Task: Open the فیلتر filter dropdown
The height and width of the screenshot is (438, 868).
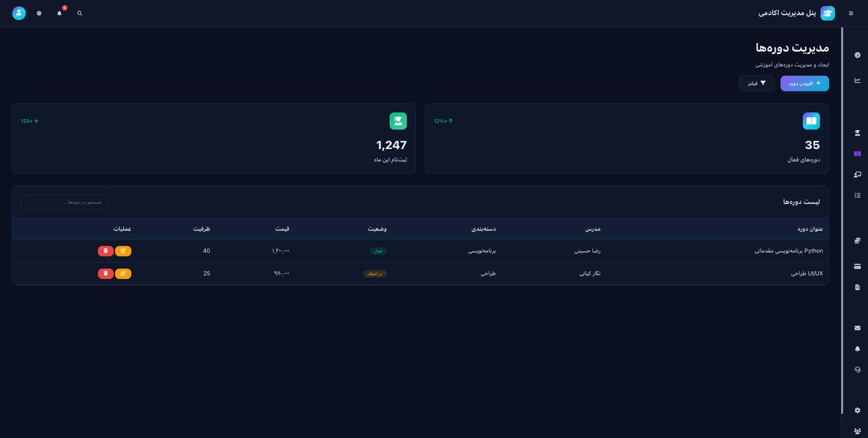Action: [x=757, y=84]
